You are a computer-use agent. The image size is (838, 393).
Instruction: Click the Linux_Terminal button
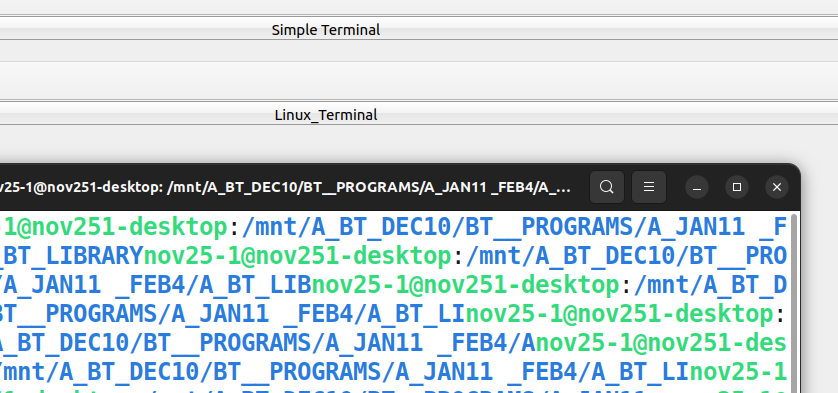point(419,115)
